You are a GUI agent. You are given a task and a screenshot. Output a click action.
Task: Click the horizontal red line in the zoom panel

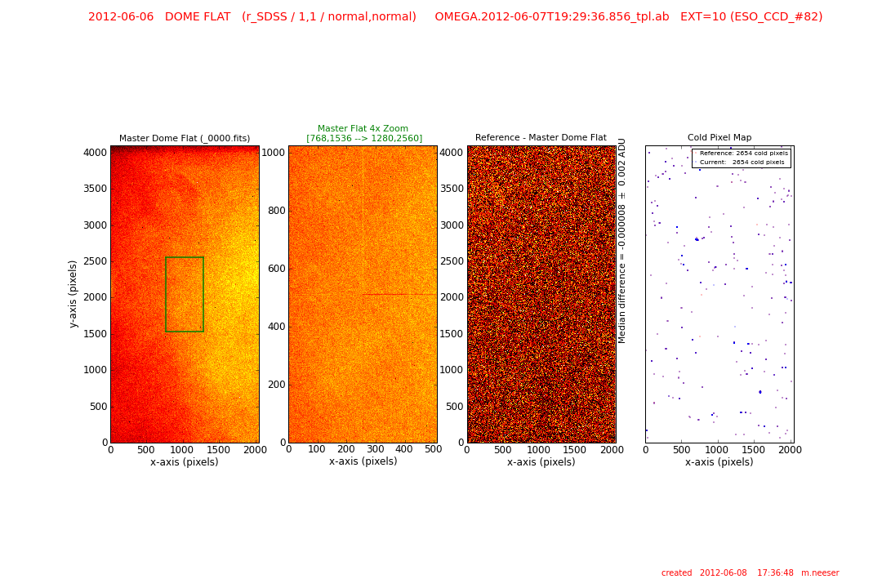[x=400, y=294]
